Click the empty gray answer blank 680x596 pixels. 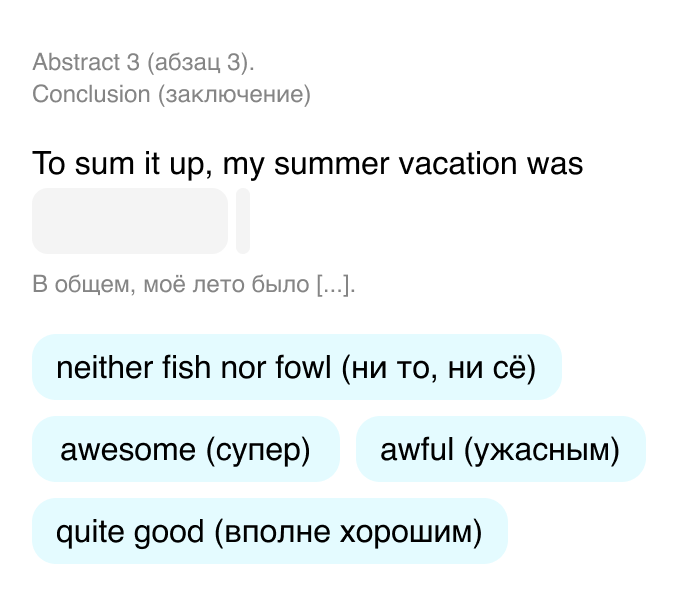tap(130, 221)
